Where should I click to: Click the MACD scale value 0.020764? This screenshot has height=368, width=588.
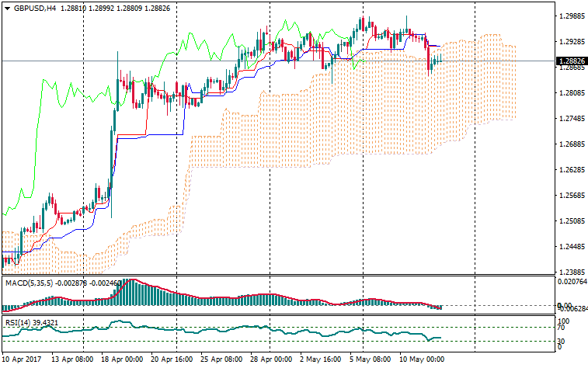point(571,282)
